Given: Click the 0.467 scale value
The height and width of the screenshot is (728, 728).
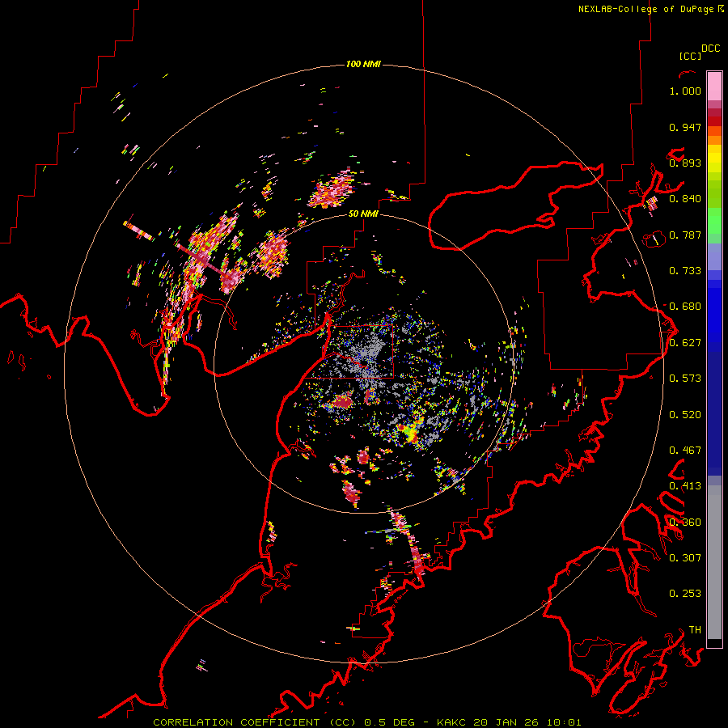Looking at the screenshot, I should [685, 451].
